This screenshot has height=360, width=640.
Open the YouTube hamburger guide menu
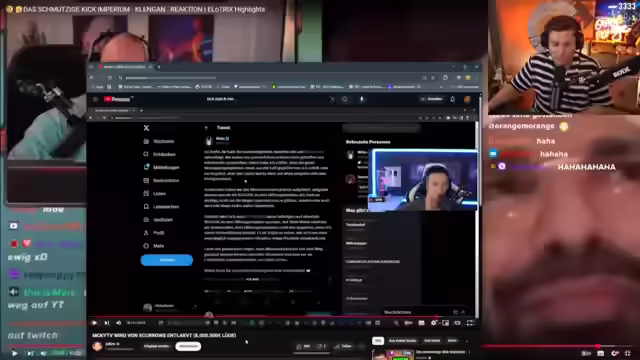point(96,99)
